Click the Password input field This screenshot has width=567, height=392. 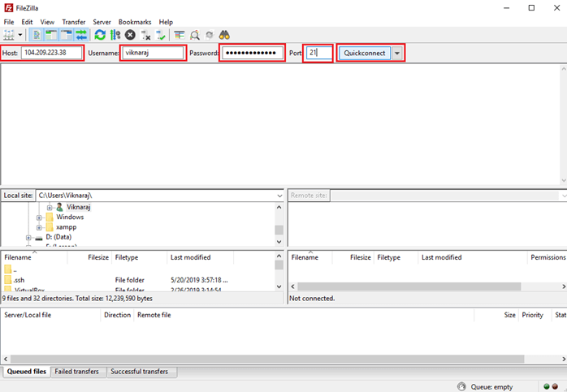(x=253, y=53)
